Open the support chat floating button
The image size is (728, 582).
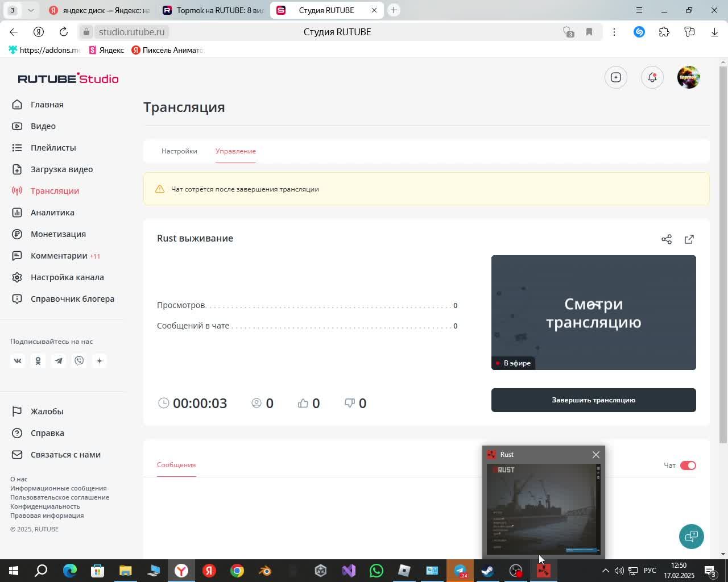[x=692, y=537]
